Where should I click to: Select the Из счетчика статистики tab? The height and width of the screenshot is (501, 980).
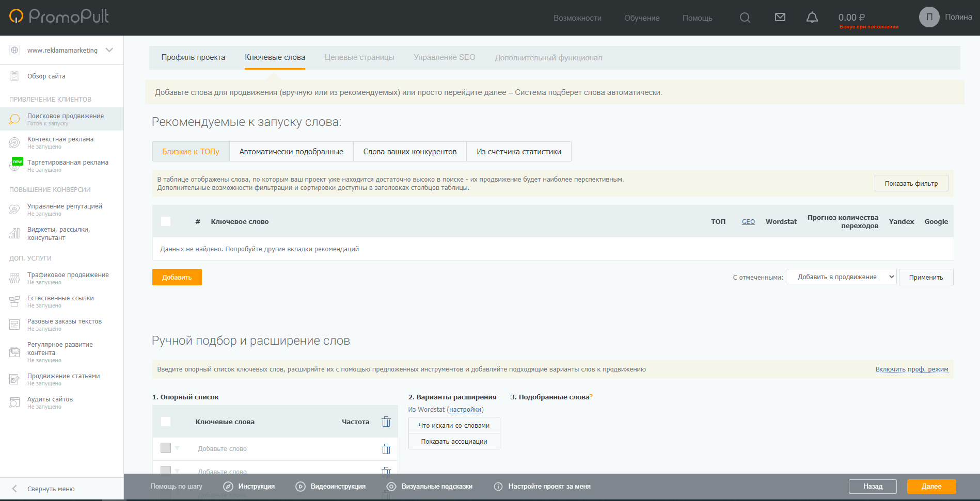pos(519,152)
